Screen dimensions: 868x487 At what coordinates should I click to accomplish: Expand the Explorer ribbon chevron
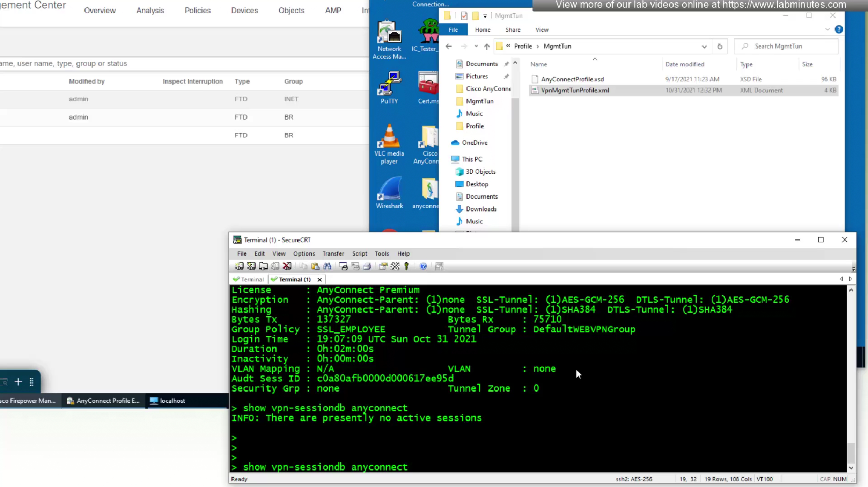(827, 29)
